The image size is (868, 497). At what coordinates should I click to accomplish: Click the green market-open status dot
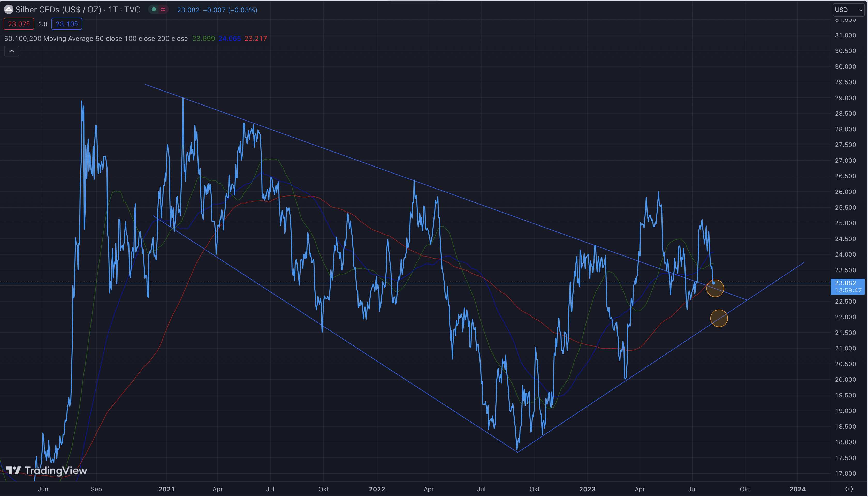point(154,10)
